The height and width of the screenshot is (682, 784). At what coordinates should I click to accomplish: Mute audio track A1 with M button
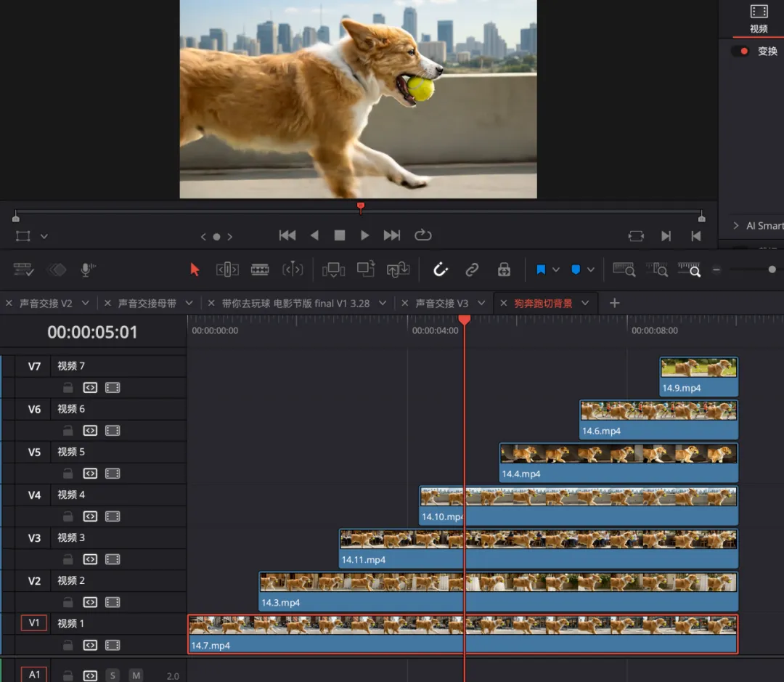(x=136, y=675)
